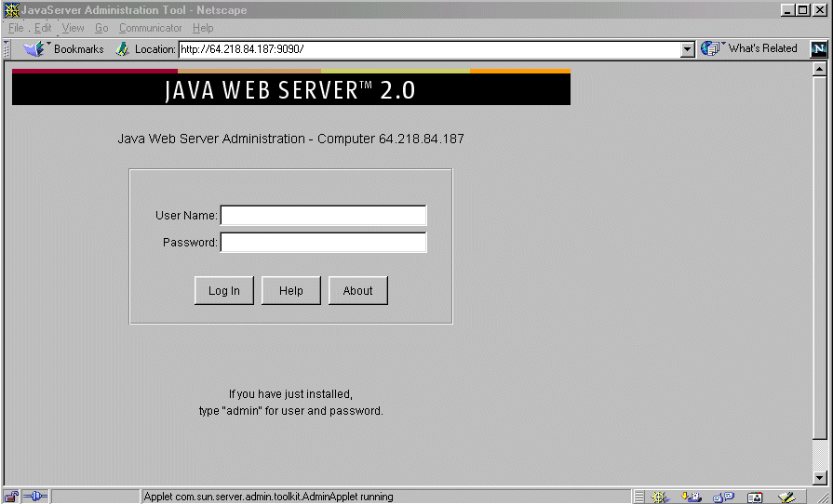
Task: Click the Location URL field
Action: pos(430,49)
